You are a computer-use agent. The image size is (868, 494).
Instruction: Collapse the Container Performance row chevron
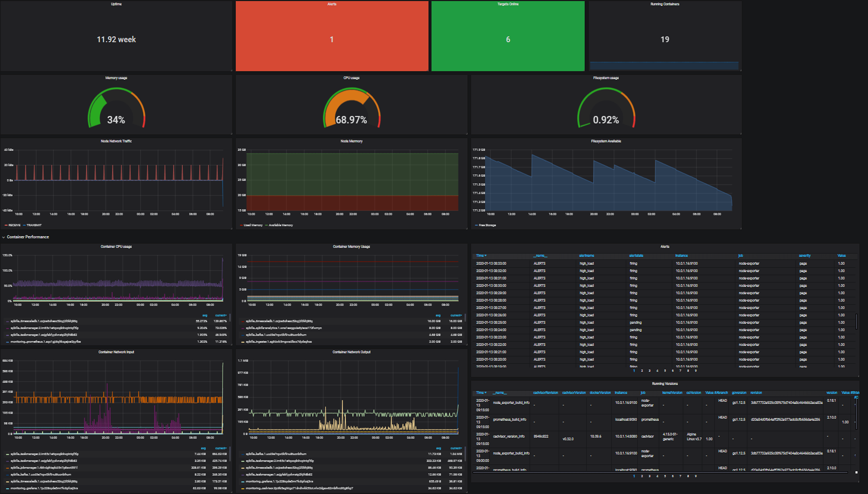(4, 237)
